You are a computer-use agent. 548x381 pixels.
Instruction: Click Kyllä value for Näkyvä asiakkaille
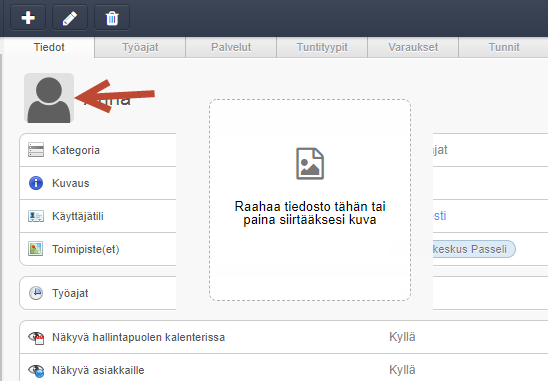coord(402,370)
